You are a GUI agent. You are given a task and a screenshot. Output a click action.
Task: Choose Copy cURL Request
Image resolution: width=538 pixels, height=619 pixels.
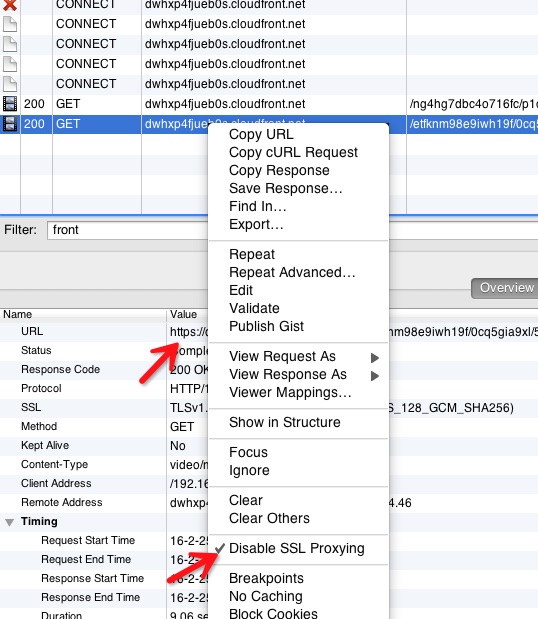click(x=293, y=152)
